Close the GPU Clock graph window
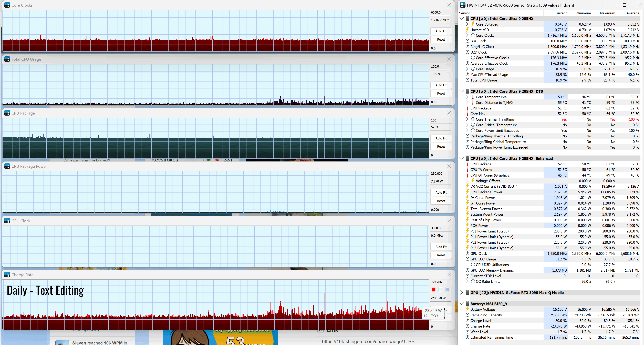Image resolution: width=644 pixels, height=345 pixels. point(449,221)
